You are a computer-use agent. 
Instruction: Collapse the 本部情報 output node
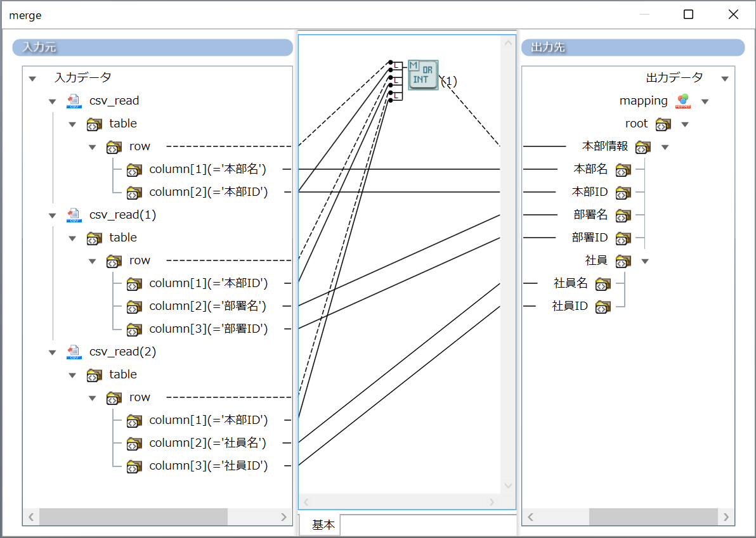point(665,148)
